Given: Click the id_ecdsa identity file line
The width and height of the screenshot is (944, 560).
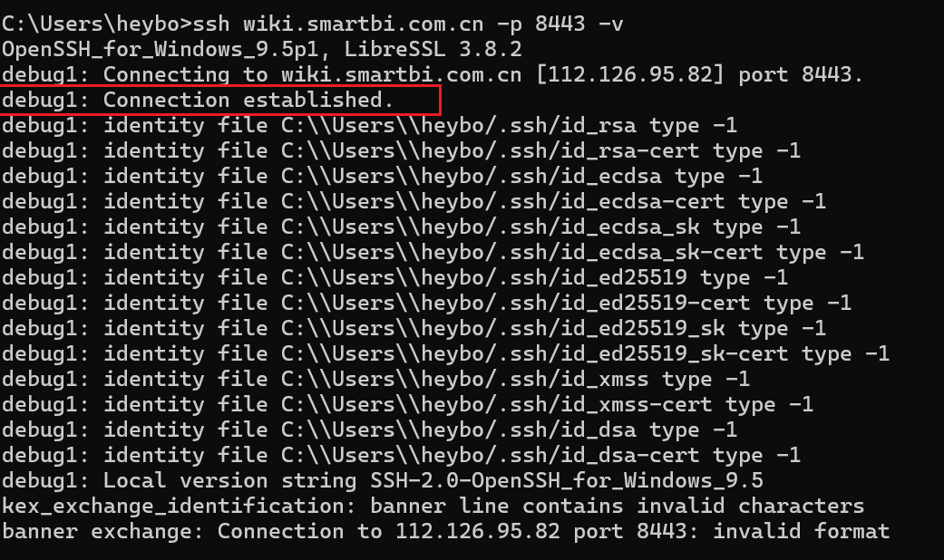Looking at the screenshot, I should tap(382, 176).
